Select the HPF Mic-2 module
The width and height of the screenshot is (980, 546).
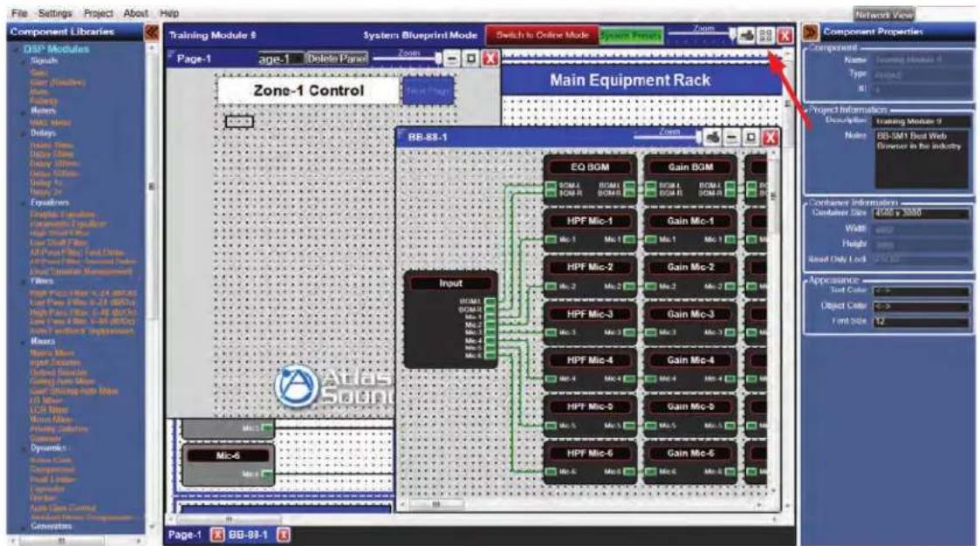(x=590, y=276)
